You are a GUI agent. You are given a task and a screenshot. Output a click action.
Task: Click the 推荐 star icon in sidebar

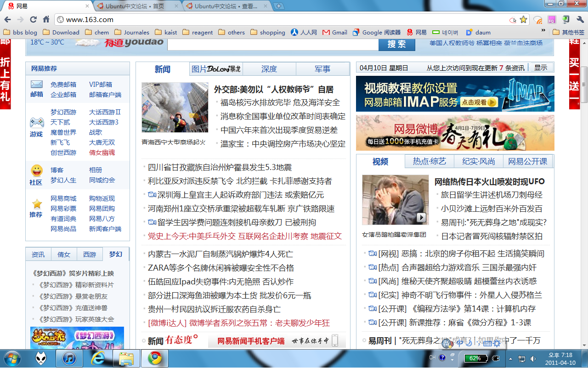37,204
